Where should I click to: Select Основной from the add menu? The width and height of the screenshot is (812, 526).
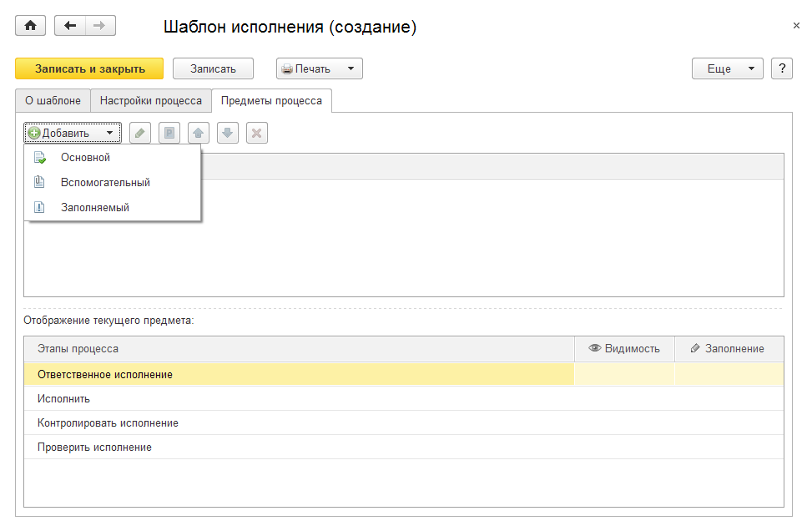click(85, 157)
